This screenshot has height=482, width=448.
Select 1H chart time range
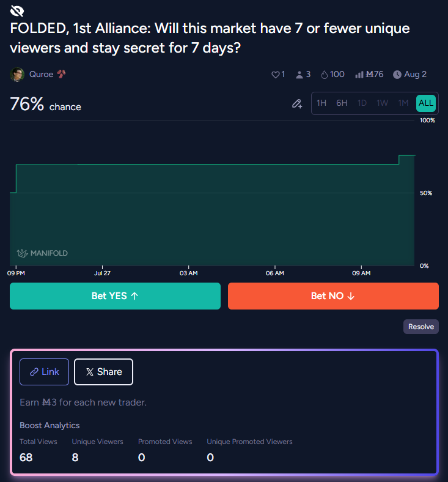[x=321, y=103]
